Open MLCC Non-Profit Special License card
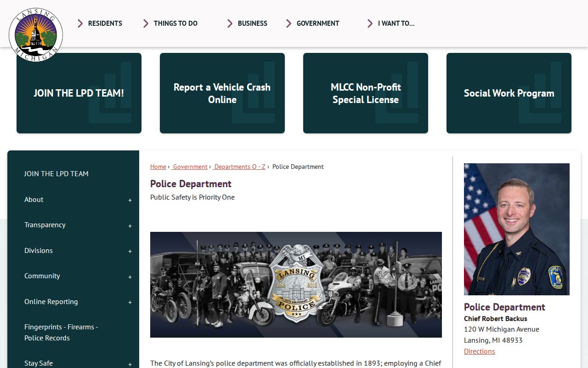Screen dimensions: 588x368 (x=366, y=93)
